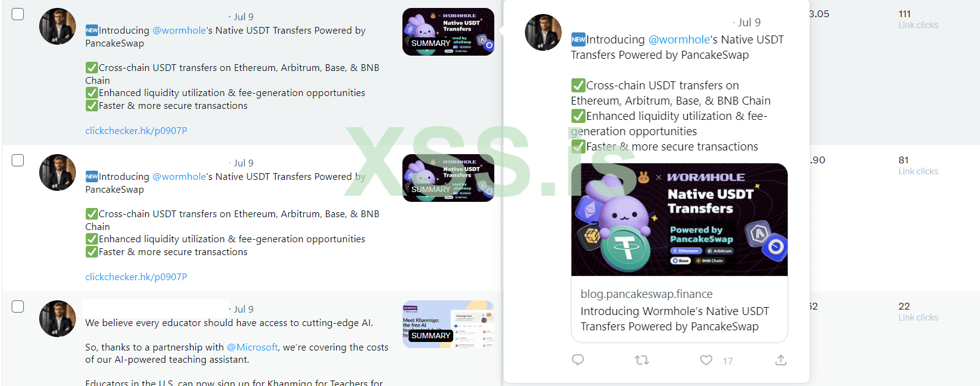This screenshot has height=386, width=980.
Task: Click the avatar of the Khanmigo tweet row
Action: [x=58, y=319]
